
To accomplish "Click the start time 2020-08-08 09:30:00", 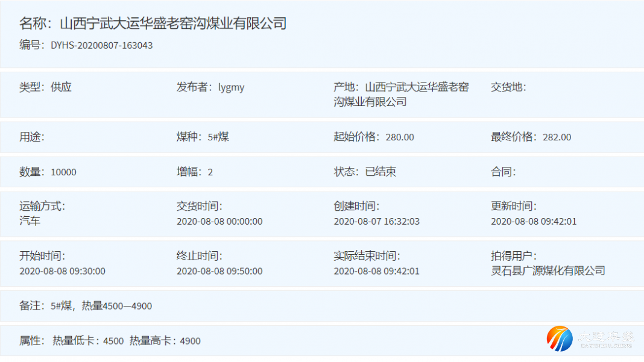I will pos(62,271).
